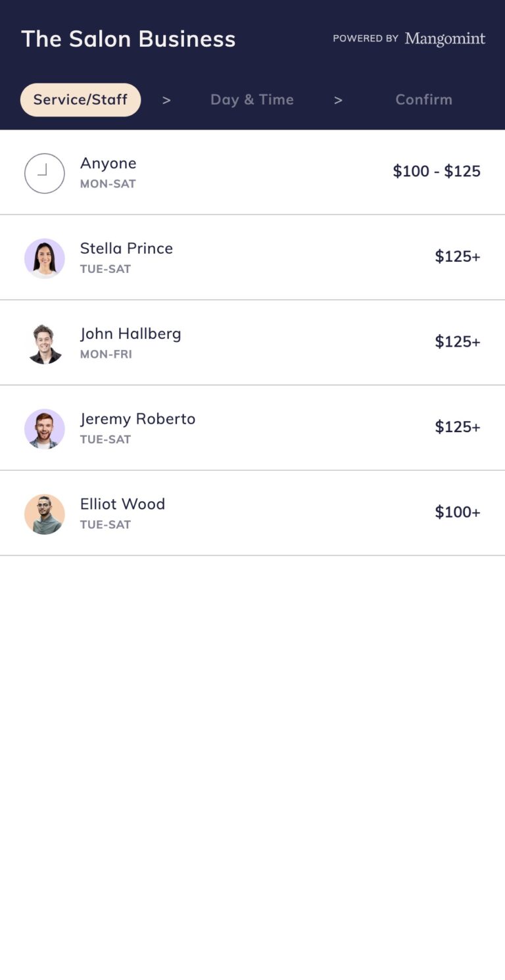Click arrow before the Confirm step
This screenshot has height=980, width=505.
point(338,100)
